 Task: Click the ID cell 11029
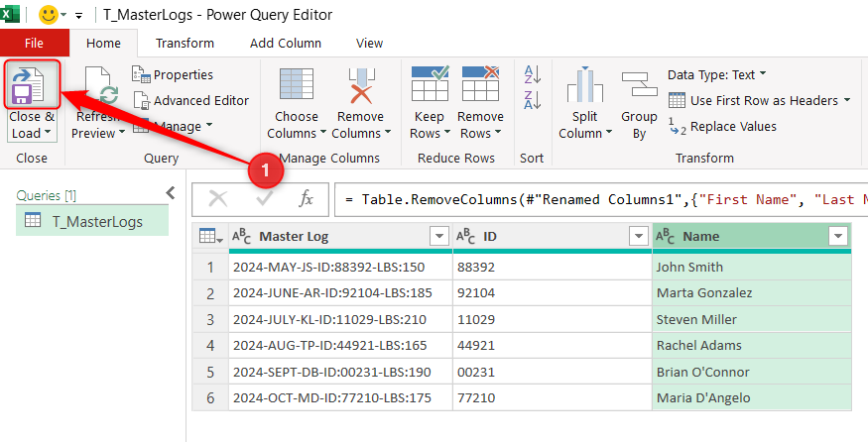point(553,319)
